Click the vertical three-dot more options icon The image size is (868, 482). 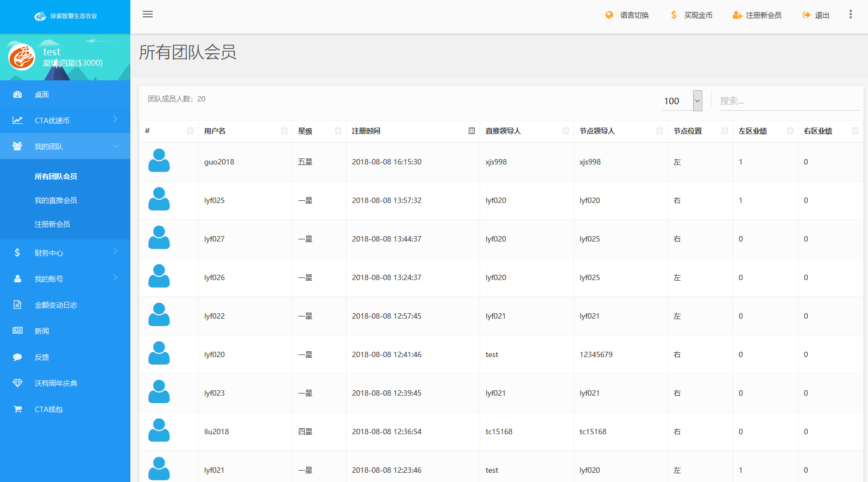coord(850,14)
